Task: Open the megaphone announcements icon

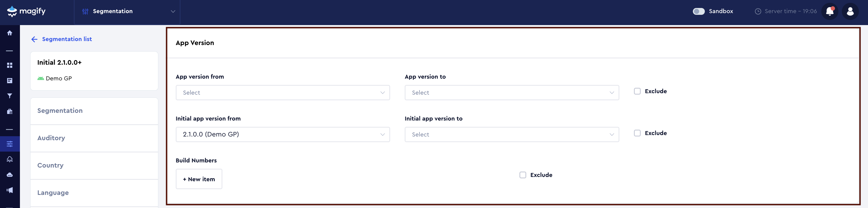Action: [x=9, y=190]
